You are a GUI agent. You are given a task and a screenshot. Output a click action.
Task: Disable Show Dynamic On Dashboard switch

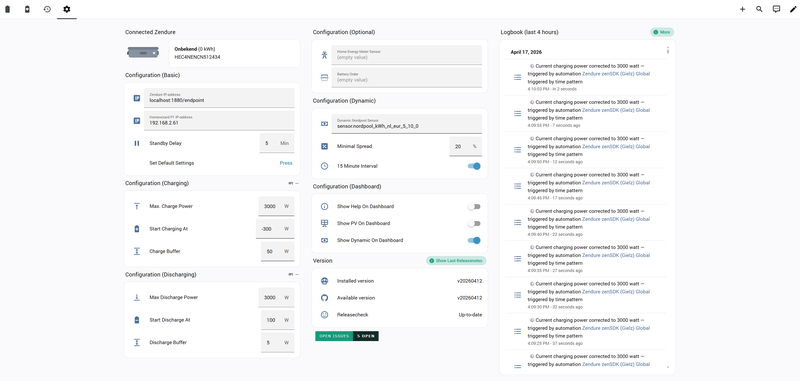(x=474, y=240)
